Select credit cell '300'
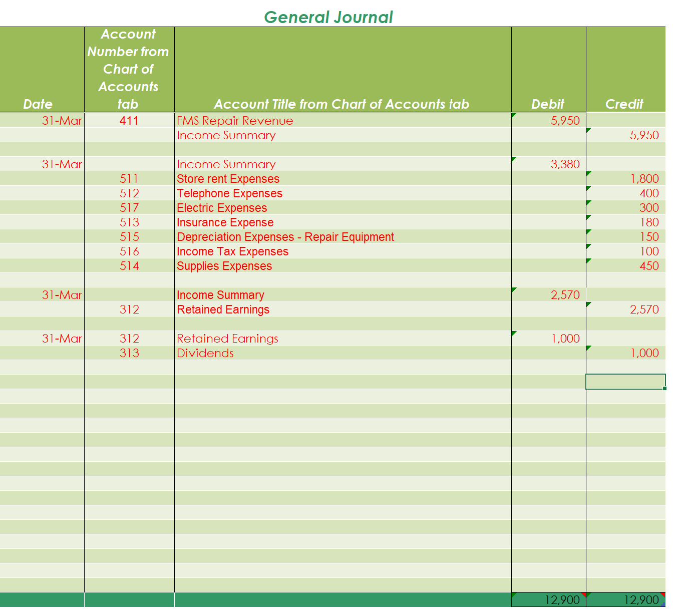 (x=626, y=208)
